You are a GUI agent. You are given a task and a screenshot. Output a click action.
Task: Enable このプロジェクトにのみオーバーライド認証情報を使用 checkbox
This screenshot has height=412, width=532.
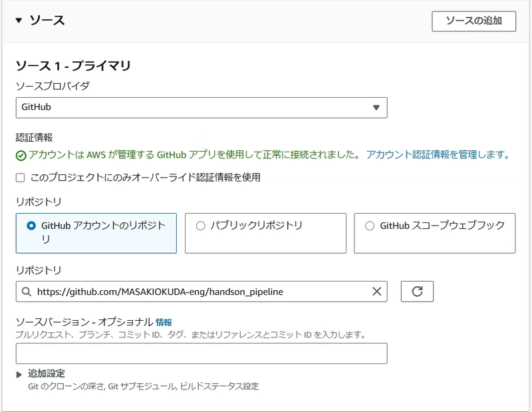pos(21,178)
